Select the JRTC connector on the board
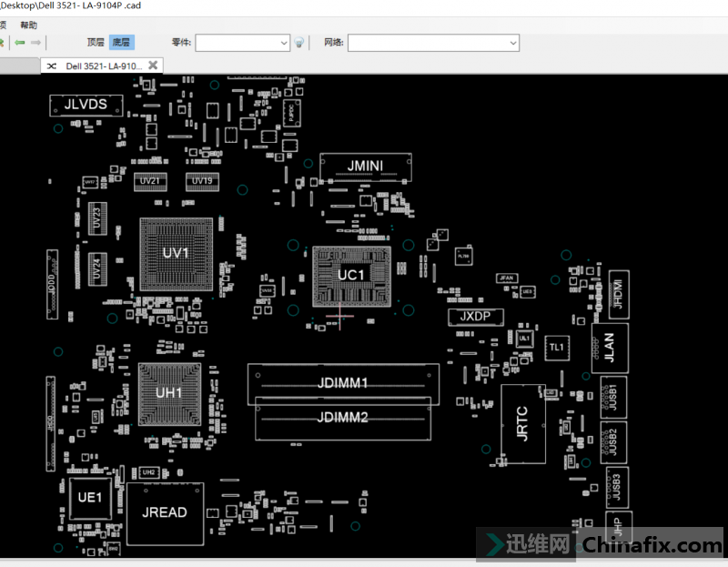 [x=523, y=423]
